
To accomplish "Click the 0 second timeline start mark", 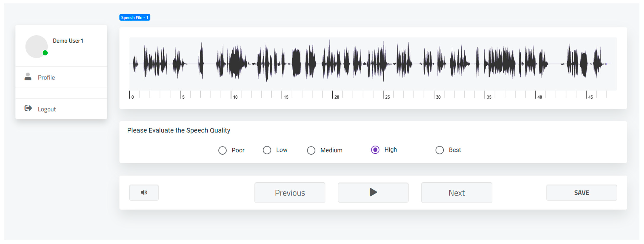I will pyautogui.click(x=130, y=95).
